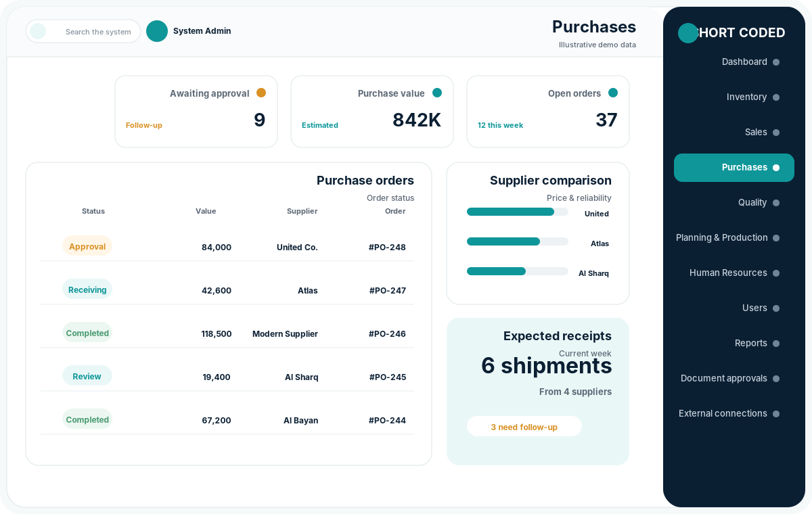Click the Receiving status badge for PO-247
Viewport: 812px width, 514px height.
(87, 289)
